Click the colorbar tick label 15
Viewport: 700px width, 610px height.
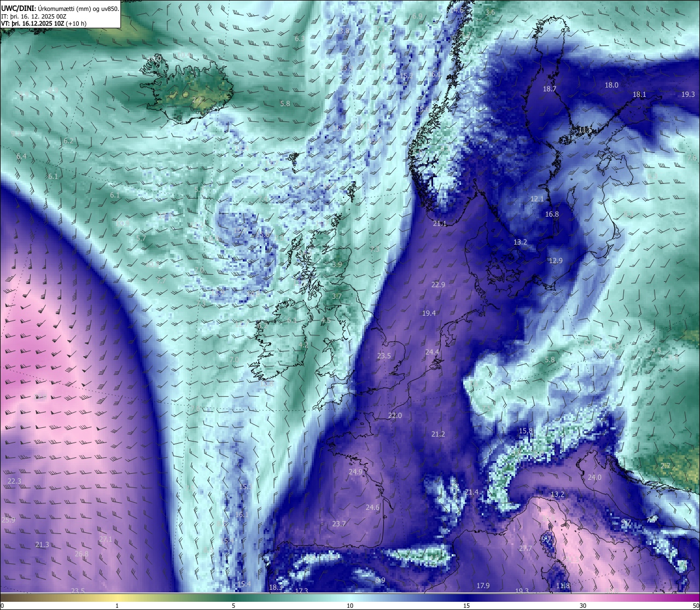pos(466,606)
